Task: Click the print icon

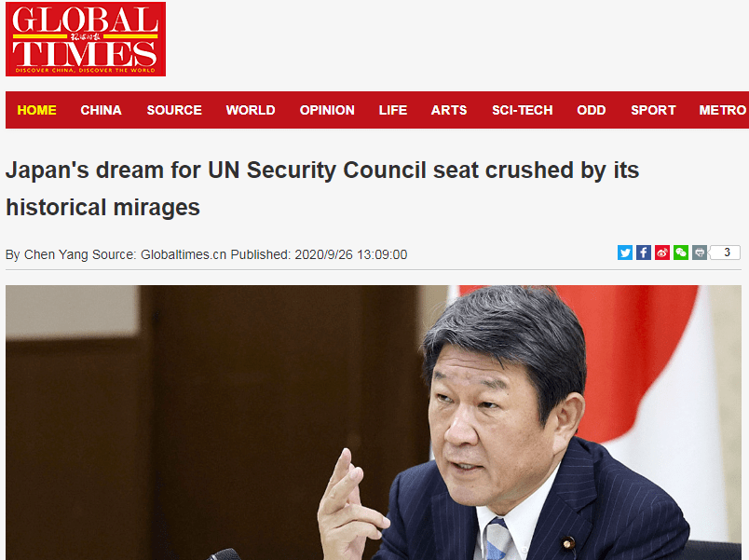Action: 700,253
